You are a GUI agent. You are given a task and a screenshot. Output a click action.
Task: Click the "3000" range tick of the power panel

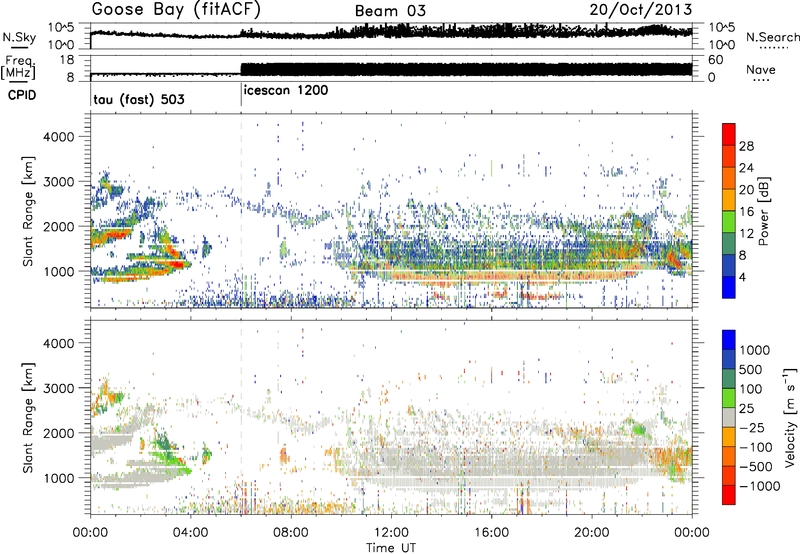point(58,182)
